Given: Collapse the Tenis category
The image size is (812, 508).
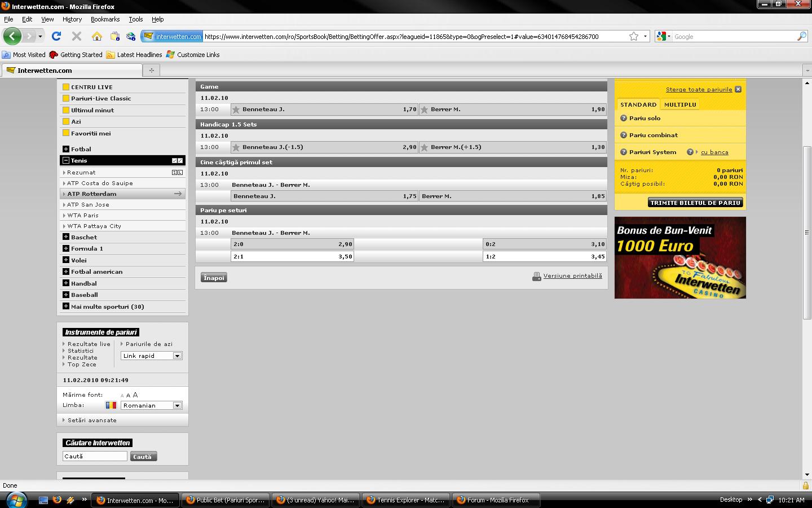Looking at the screenshot, I should point(66,160).
